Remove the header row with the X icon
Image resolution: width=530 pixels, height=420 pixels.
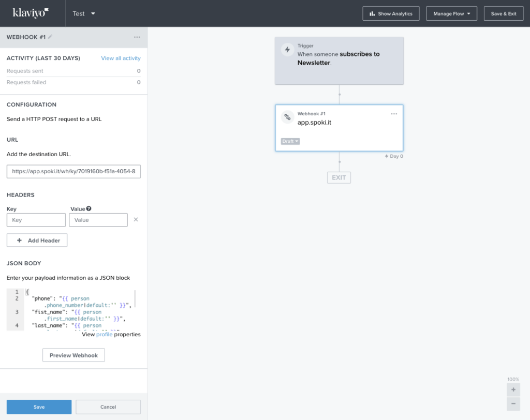136,220
